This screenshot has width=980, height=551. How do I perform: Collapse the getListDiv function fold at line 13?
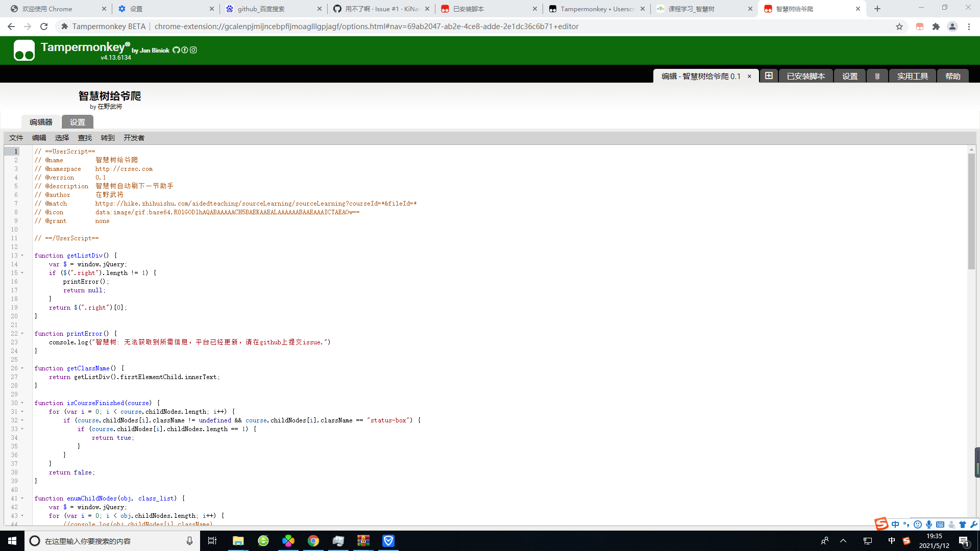click(x=22, y=256)
